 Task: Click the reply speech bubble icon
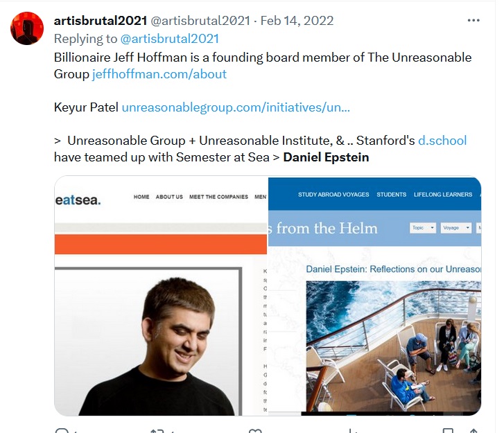pos(62,430)
